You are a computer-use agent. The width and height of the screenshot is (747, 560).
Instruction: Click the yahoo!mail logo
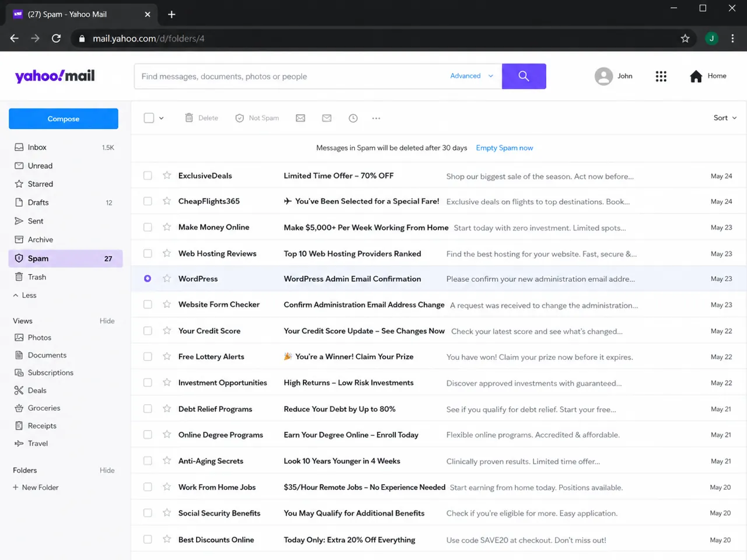coord(55,76)
